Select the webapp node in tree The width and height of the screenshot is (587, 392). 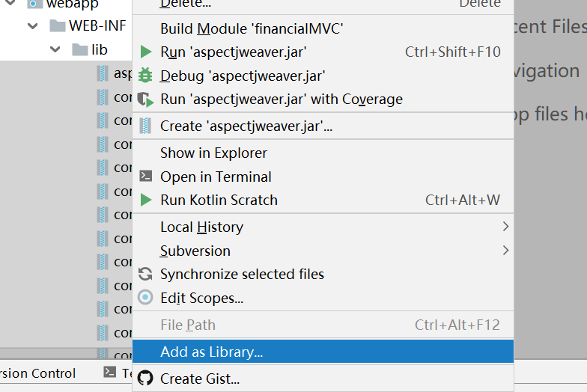click(72, 4)
